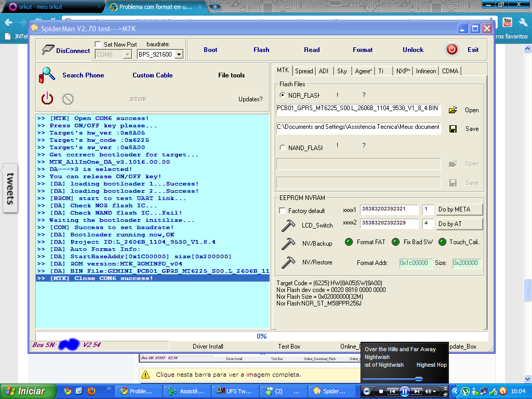532x399 pixels.
Task: Click the Format Addr 0x1c00000 field
Action: [x=416, y=263]
